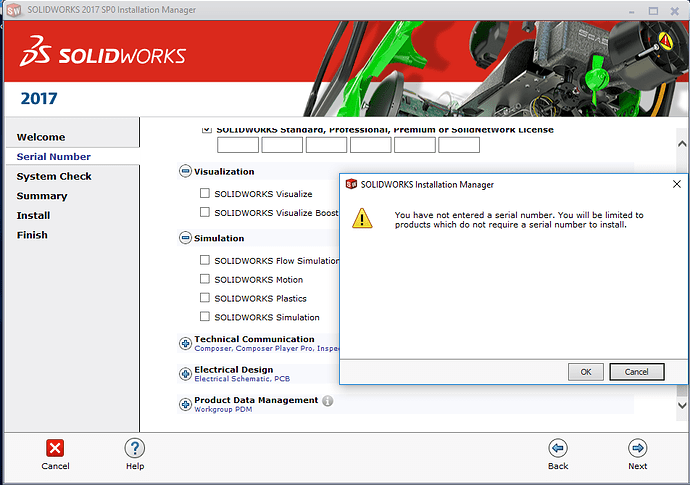Click the Product Data Management heading text
Image resolution: width=690 pixels, height=485 pixels.
point(256,400)
